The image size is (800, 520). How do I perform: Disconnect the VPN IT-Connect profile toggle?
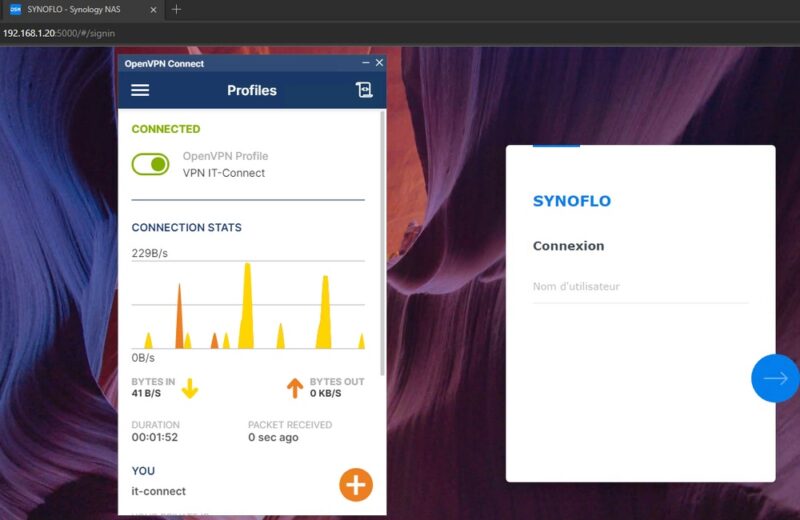[151, 164]
